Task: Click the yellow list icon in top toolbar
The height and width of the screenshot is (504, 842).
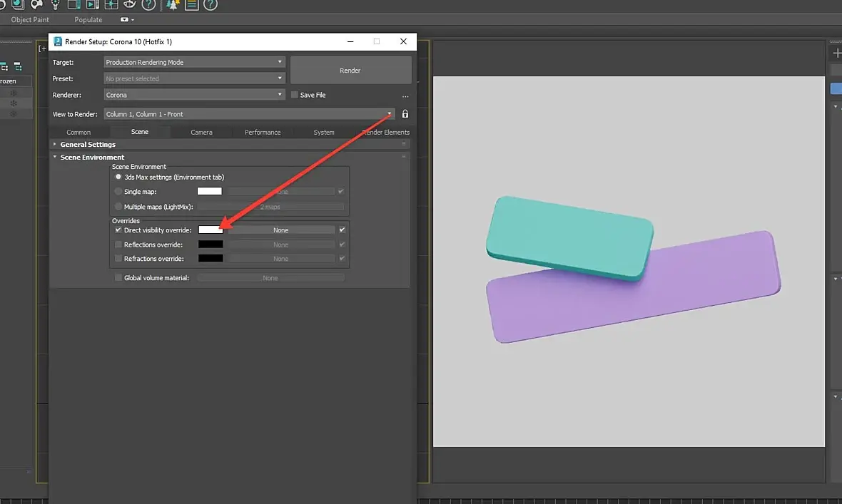Action: 191,4
